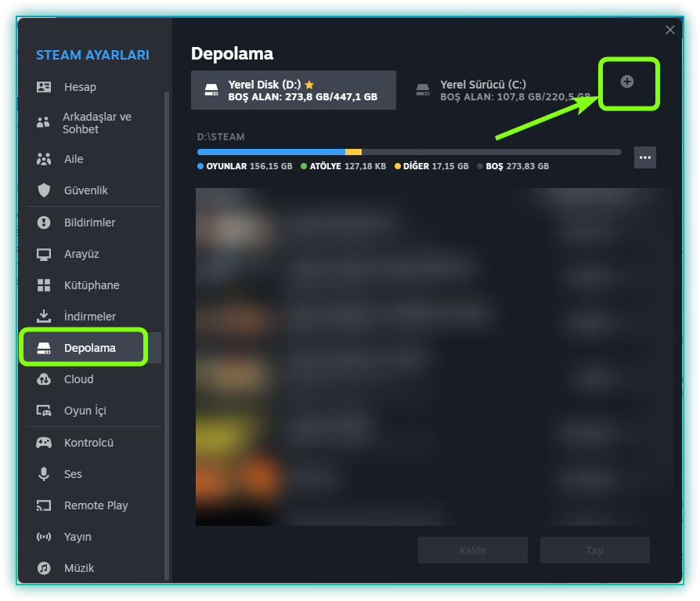Click the STEAM AYARLARI sidebar title
The width and height of the screenshot is (700, 601).
click(92, 55)
